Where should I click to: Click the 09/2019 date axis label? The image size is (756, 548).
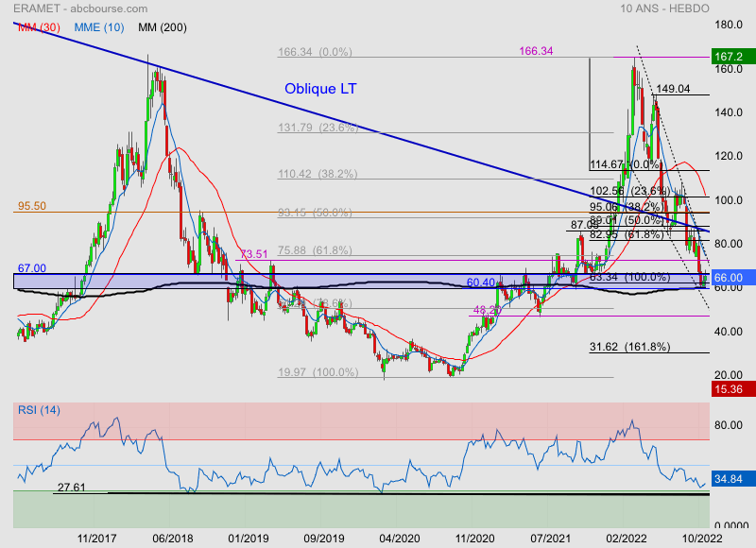coord(324,539)
